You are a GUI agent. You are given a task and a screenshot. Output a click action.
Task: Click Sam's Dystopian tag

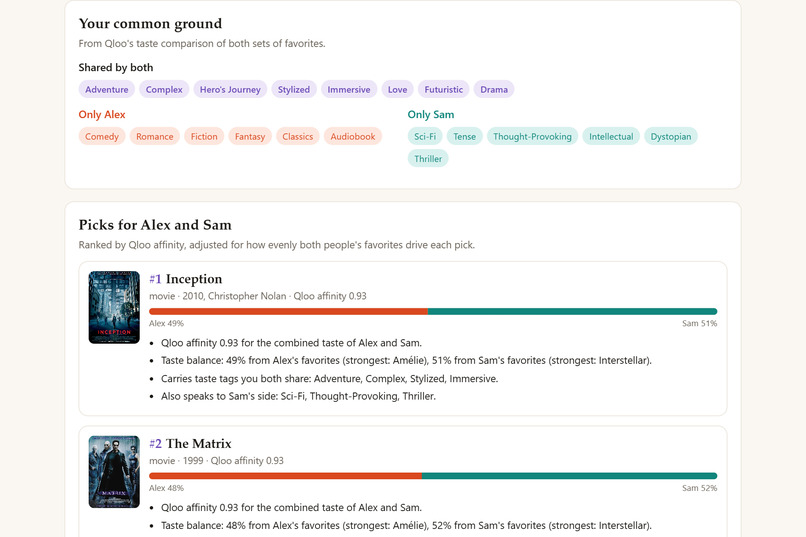(671, 136)
